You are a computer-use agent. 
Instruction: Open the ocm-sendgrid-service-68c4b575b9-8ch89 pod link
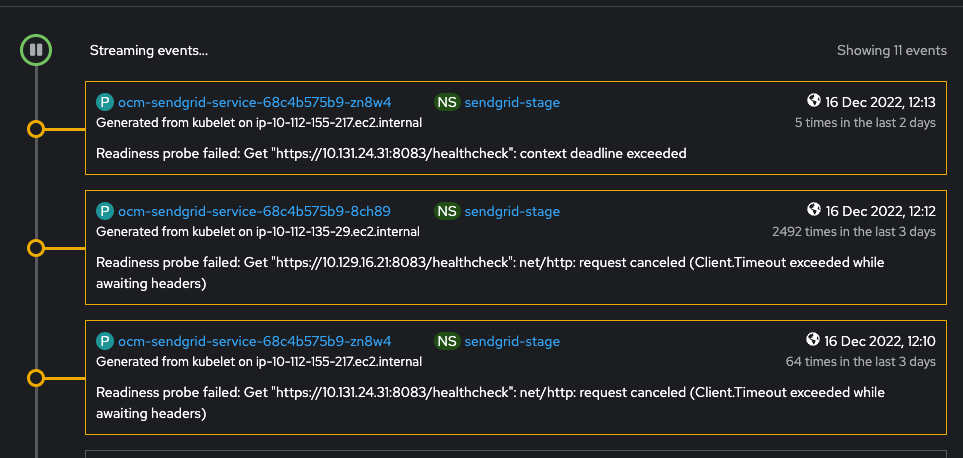pos(254,212)
